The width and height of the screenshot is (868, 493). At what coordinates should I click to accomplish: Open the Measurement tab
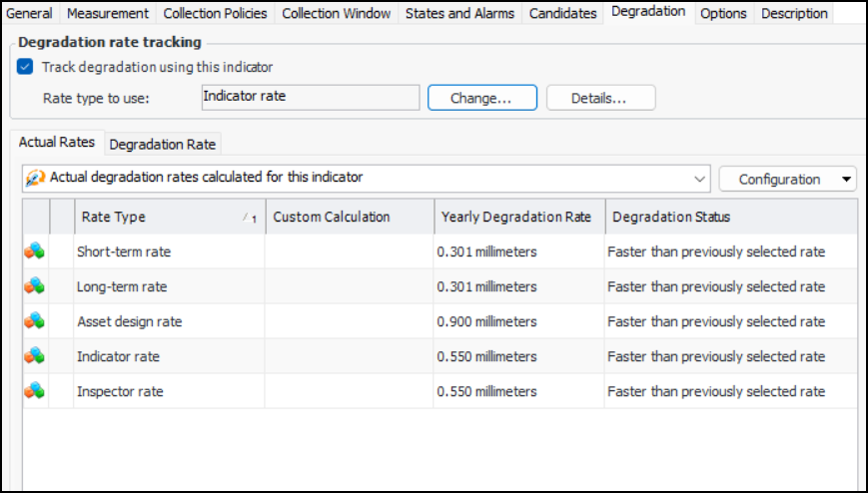108,13
